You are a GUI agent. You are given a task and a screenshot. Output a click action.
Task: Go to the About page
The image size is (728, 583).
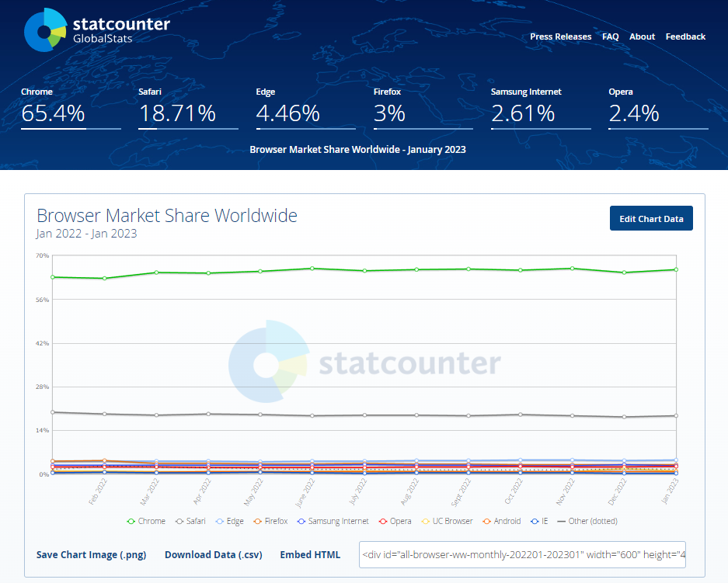(x=642, y=36)
